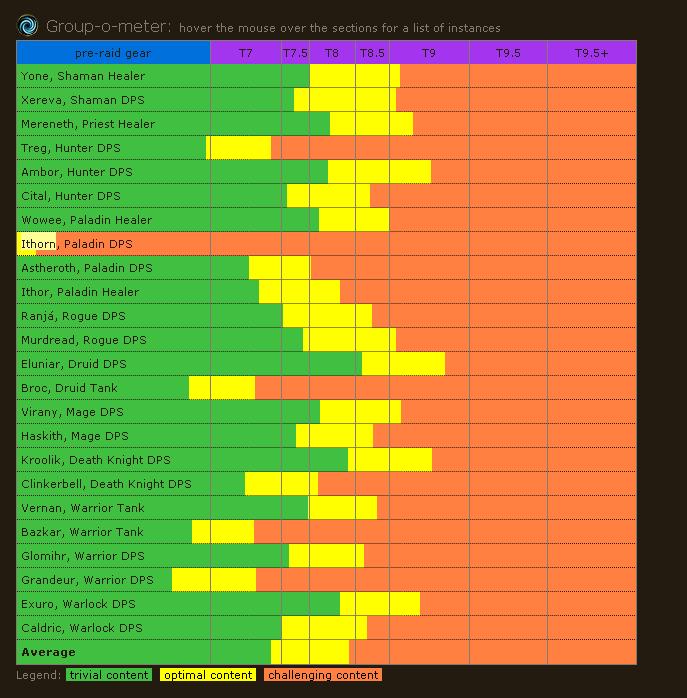
Task: Click the yellow bar segment for Treg
Action: pyautogui.click(x=240, y=148)
